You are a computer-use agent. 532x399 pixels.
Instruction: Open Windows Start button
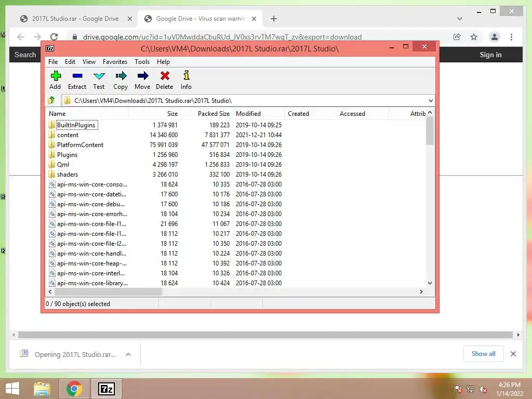[x=12, y=389]
